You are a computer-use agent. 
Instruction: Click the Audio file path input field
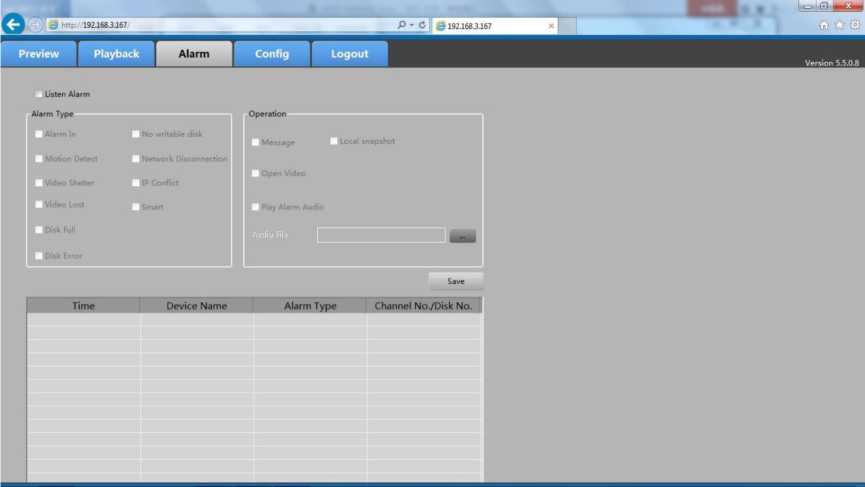tap(381, 236)
